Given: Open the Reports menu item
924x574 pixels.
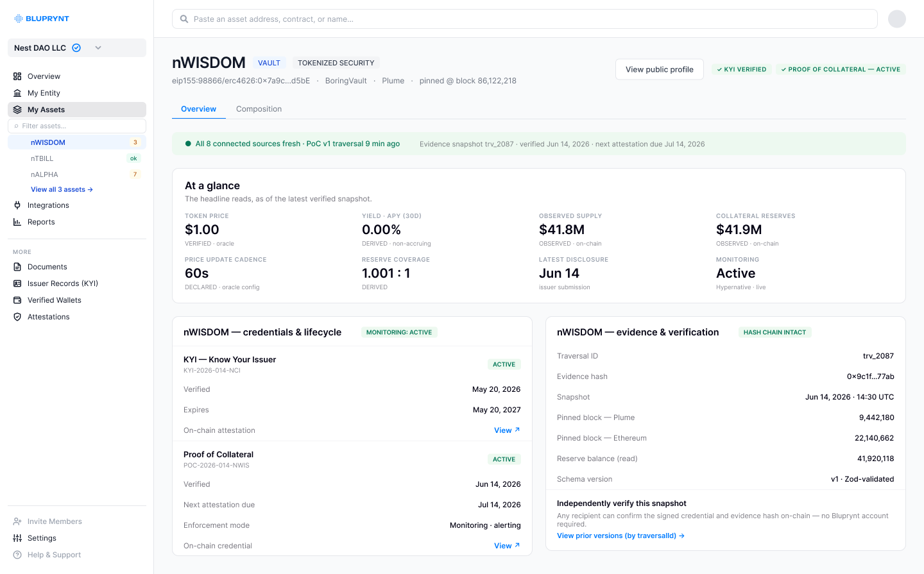Looking at the screenshot, I should tap(77, 222).
